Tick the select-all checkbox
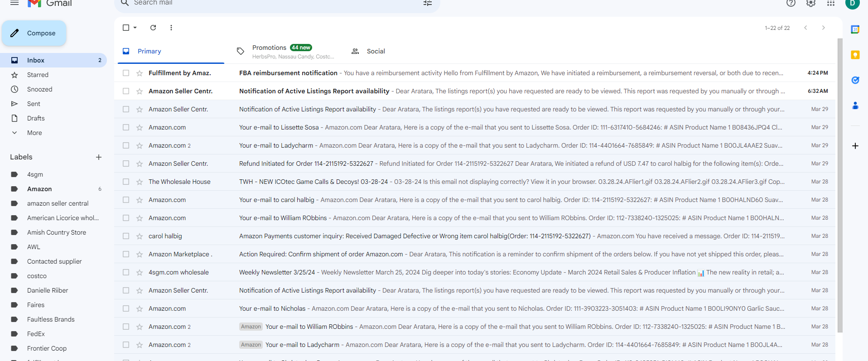 click(126, 28)
